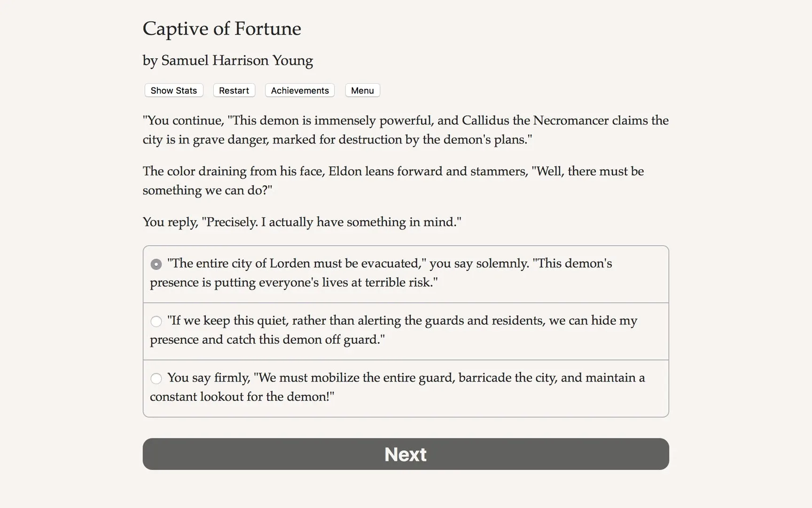Click the filled radio of the first option

click(156, 264)
